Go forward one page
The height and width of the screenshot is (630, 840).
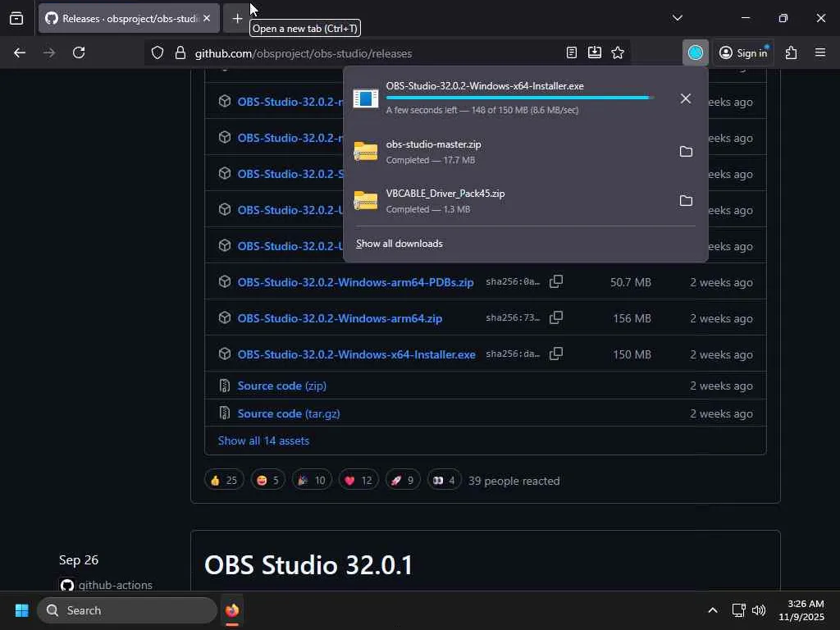tap(48, 52)
